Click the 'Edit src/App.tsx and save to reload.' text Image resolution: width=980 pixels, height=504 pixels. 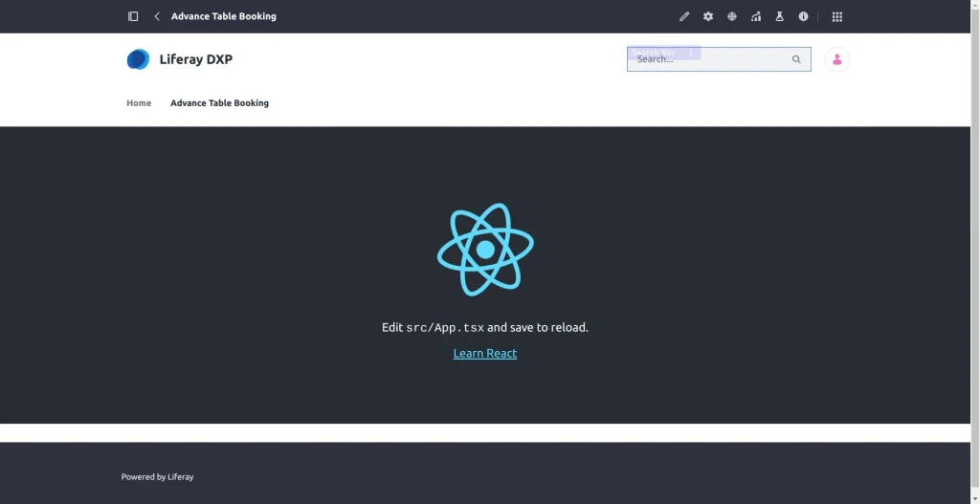point(485,327)
